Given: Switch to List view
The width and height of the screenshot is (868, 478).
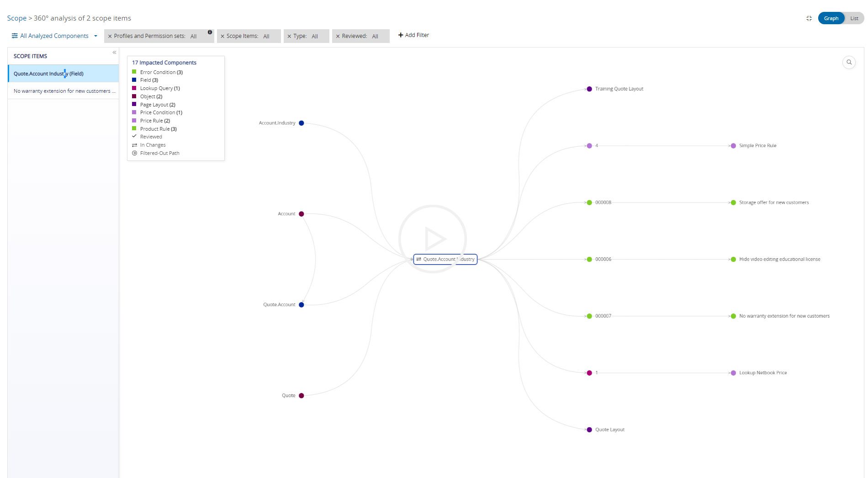Looking at the screenshot, I should [x=854, y=18].
